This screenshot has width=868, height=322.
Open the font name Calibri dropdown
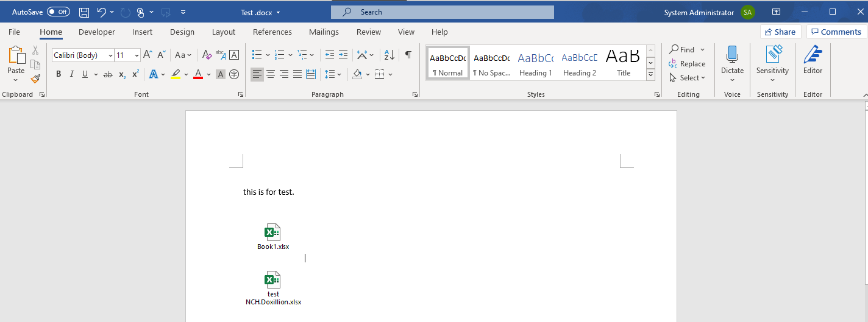[110, 55]
